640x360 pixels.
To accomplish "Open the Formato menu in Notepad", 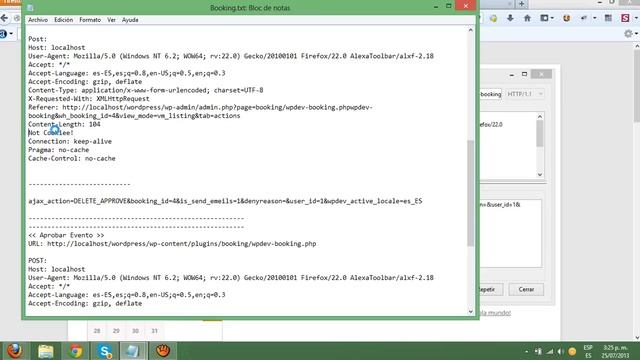I will tap(90, 20).
